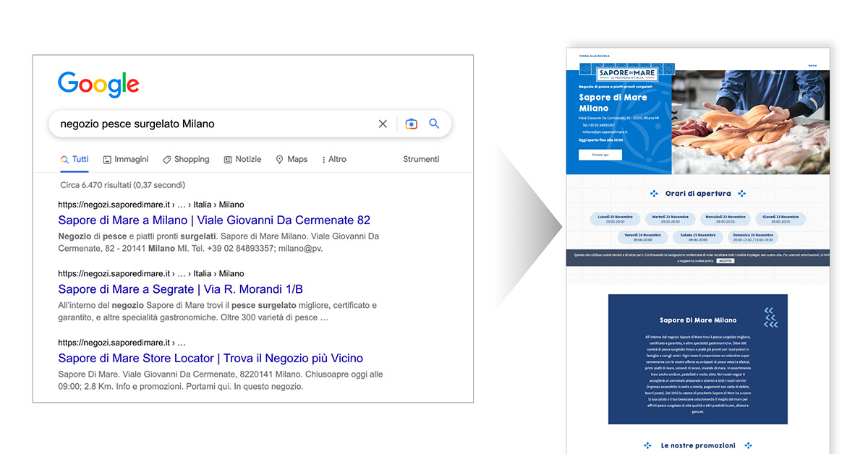
Task: Switch to the Immagini tab
Action: [125, 159]
